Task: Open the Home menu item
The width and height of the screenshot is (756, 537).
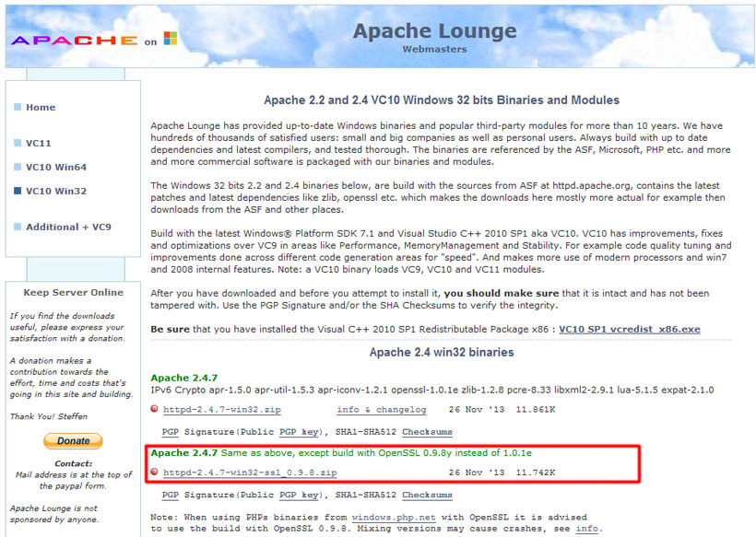Action: pyautogui.click(x=41, y=108)
